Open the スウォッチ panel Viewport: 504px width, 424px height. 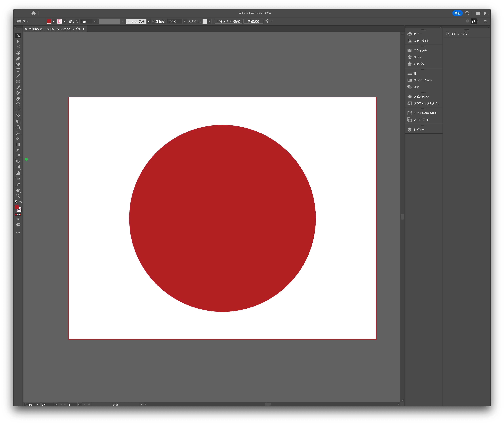tap(420, 51)
